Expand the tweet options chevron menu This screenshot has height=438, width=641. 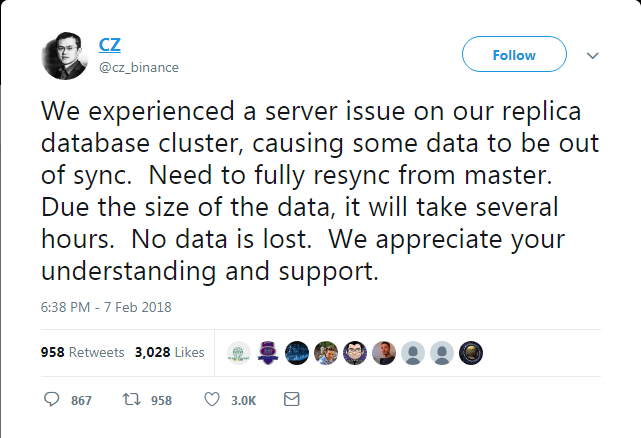pyautogui.click(x=591, y=55)
